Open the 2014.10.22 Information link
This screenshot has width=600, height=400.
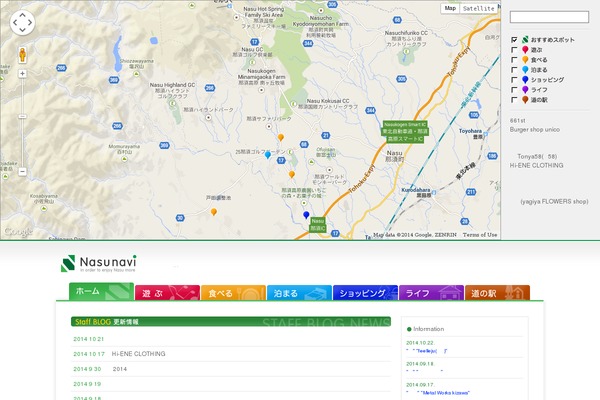427,351
